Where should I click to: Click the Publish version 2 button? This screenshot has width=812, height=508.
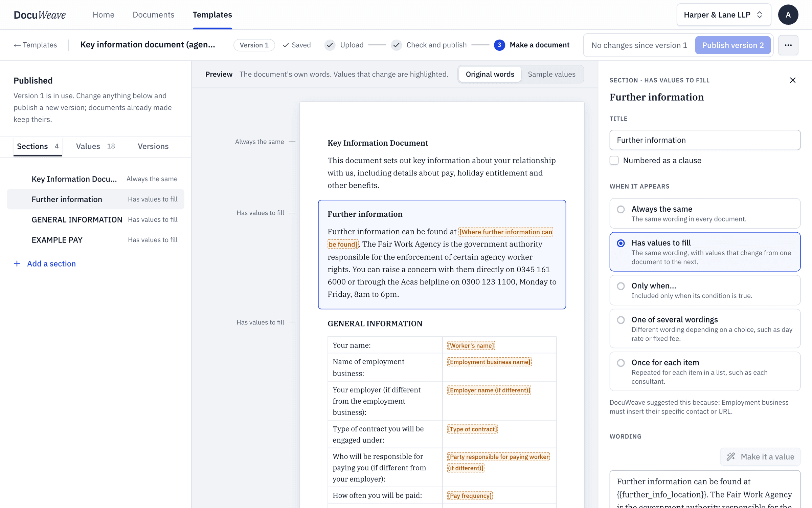click(x=733, y=45)
